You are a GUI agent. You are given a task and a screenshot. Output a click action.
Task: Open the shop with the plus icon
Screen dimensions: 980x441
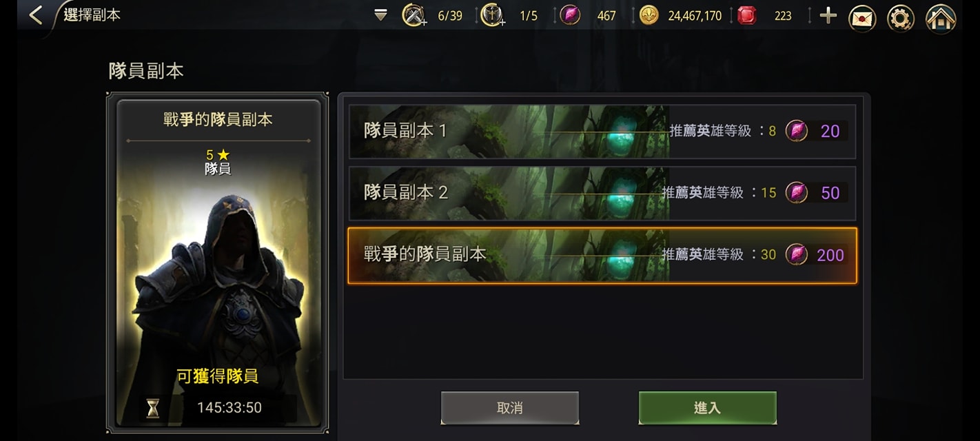click(x=828, y=15)
